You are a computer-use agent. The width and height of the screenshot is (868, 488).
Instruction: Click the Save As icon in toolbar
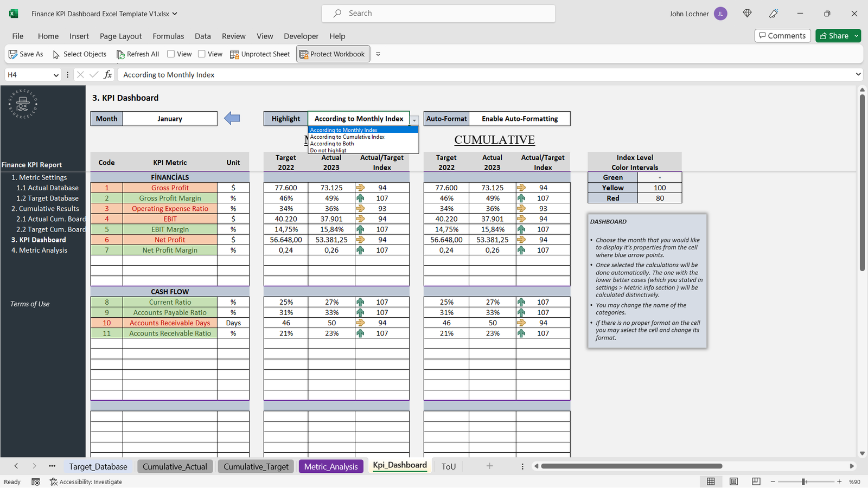click(13, 54)
